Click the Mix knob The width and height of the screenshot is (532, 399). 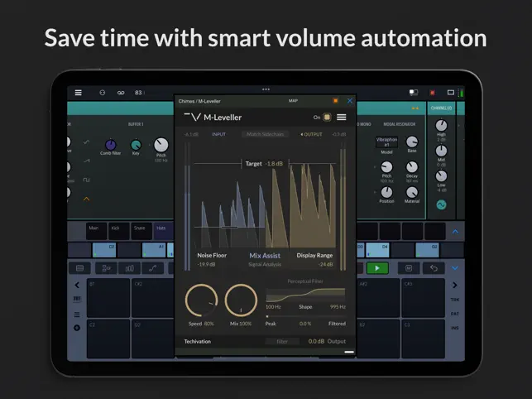tap(241, 300)
